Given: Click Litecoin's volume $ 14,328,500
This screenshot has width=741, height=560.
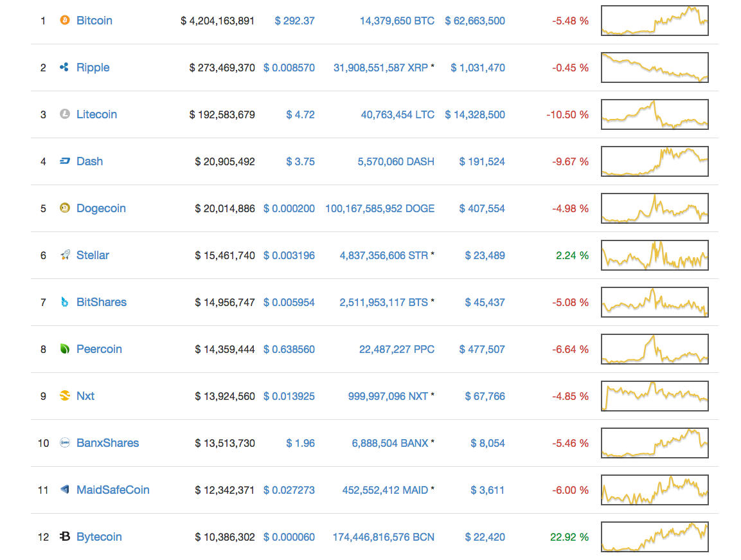Looking at the screenshot, I should (x=475, y=114).
